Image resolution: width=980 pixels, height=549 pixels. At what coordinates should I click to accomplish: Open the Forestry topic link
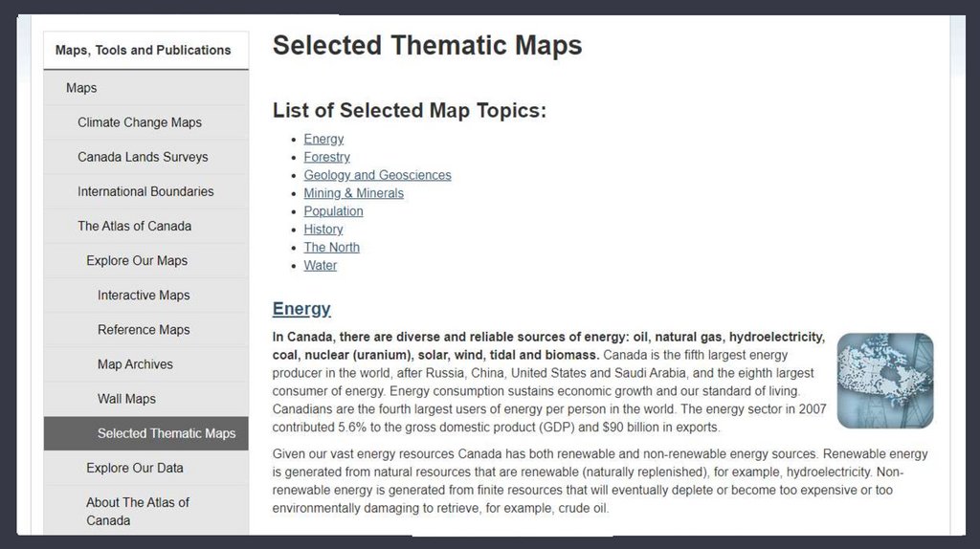pos(326,157)
